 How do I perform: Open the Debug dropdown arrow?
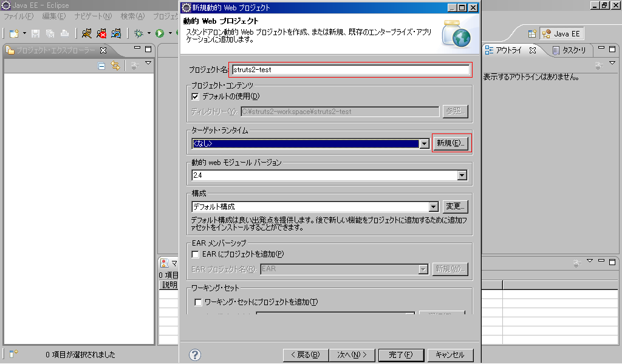tap(149, 33)
